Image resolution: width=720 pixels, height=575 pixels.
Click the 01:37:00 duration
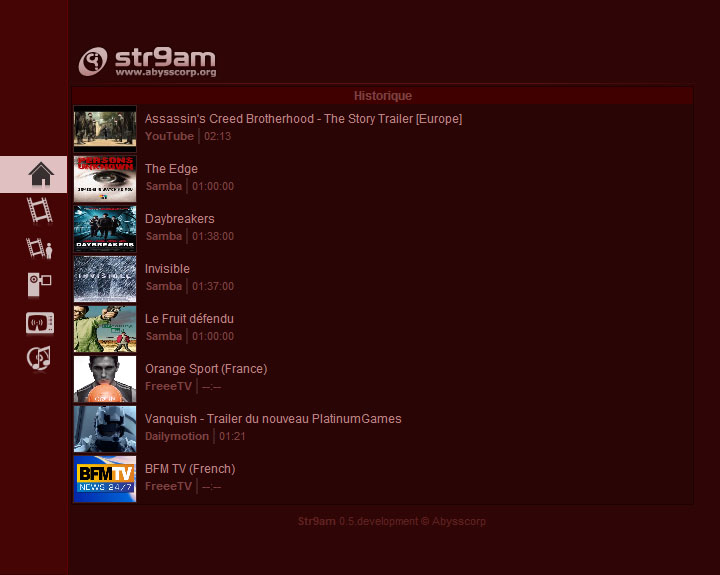tap(213, 287)
